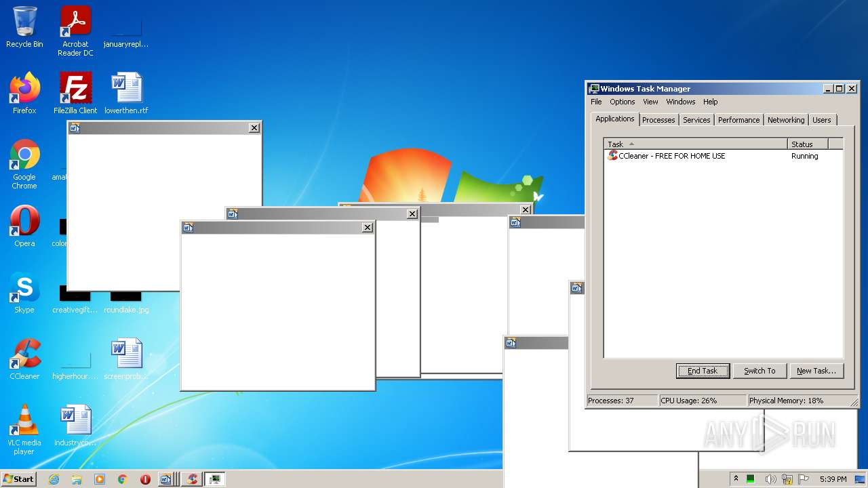Click the network status tray icon
The image size is (868, 488).
(787, 479)
